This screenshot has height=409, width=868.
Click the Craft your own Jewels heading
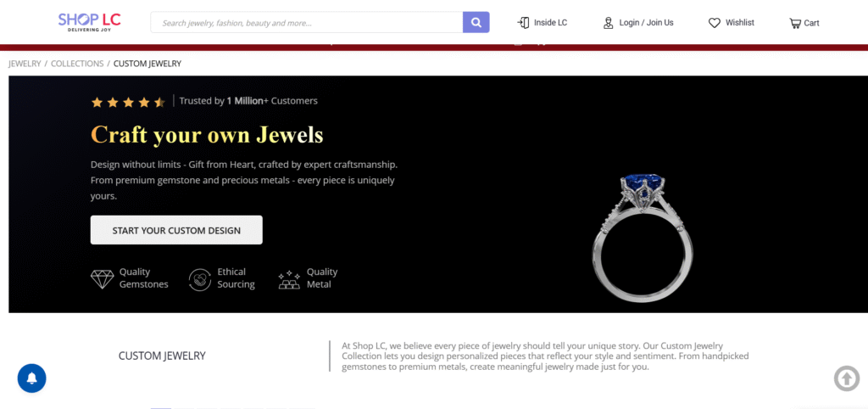pyautogui.click(x=207, y=135)
